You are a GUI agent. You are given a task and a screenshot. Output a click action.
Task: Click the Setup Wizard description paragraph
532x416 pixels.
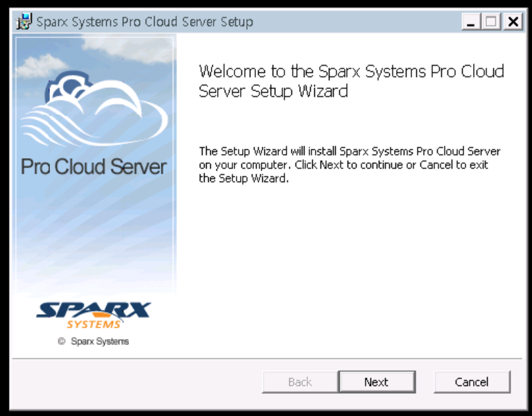pyautogui.click(x=350, y=164)
